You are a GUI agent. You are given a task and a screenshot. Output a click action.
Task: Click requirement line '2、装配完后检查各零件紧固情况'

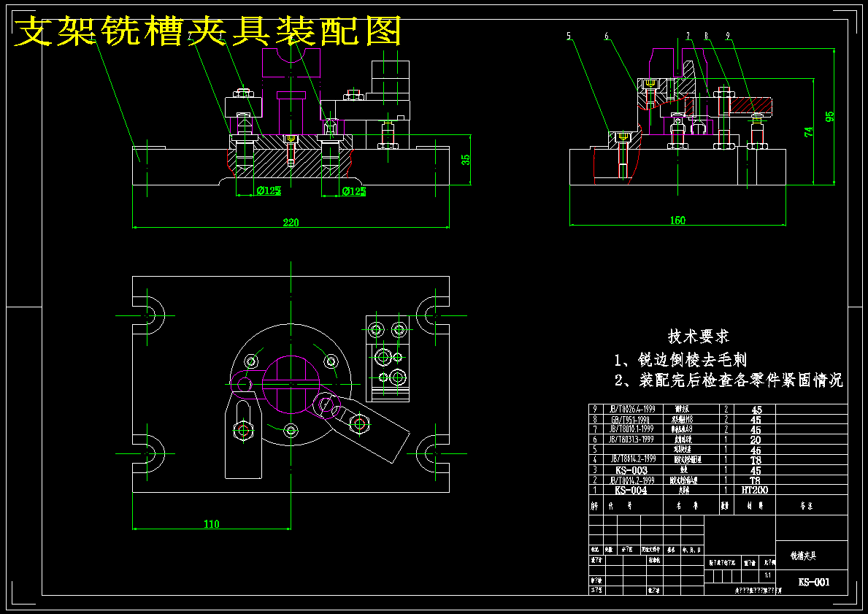coord(729,380)
